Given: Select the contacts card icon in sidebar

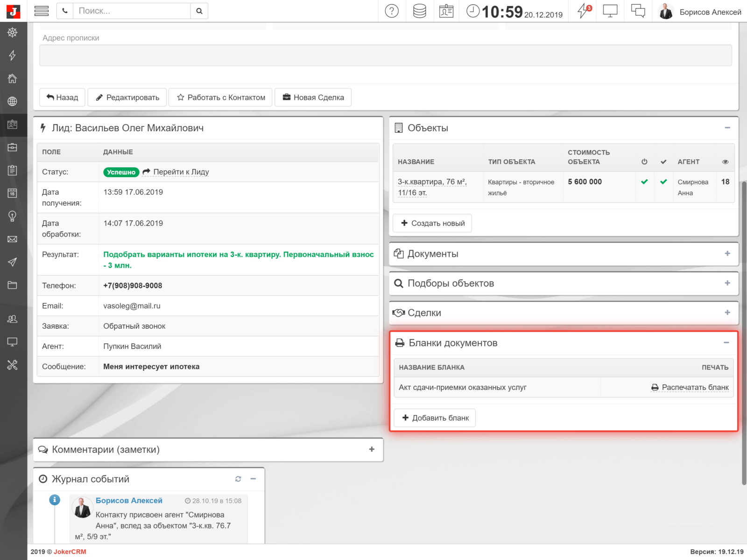Looking at the screenshot, I should point(13,125).
